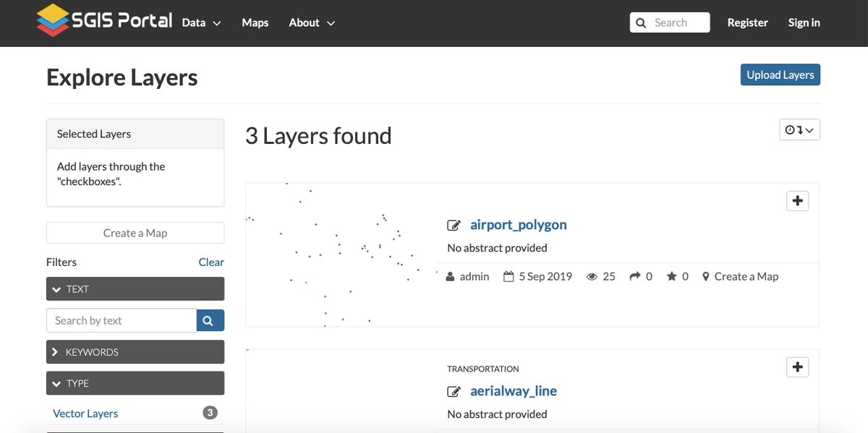Click the Upload Layers button
Screen dimensions: 868x433
pos(780,74)
